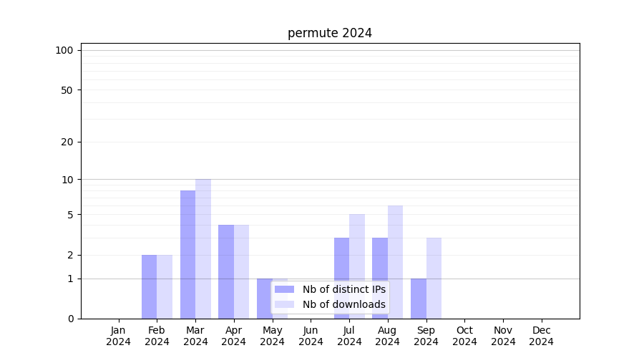Click the 'Nb of downloads' legend swatch
The height and width of the screenshot is (358, 644).
click(x=284, y=304)
